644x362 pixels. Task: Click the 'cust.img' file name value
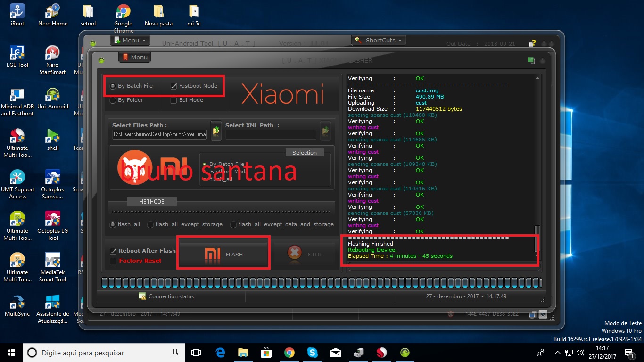[x=427, y=90]
